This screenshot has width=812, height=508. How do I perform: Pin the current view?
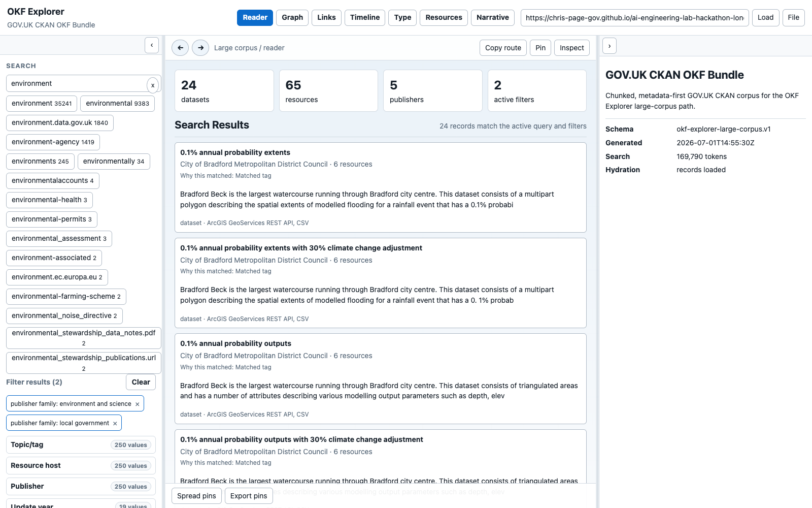540,48
